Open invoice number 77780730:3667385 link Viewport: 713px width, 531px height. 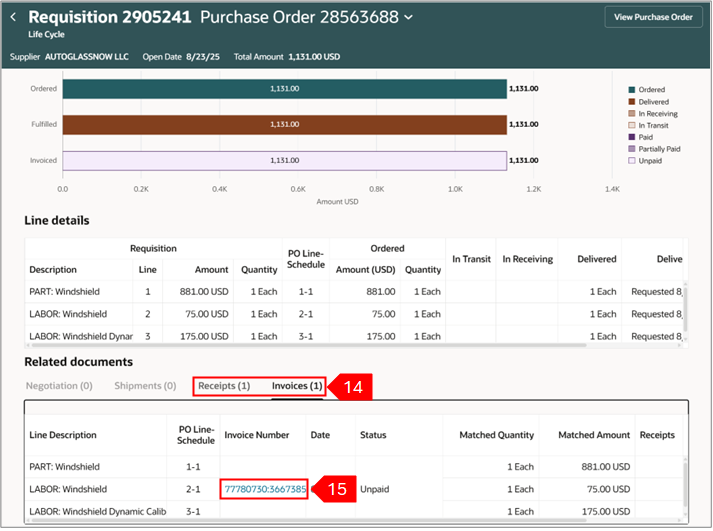[265, 489]
